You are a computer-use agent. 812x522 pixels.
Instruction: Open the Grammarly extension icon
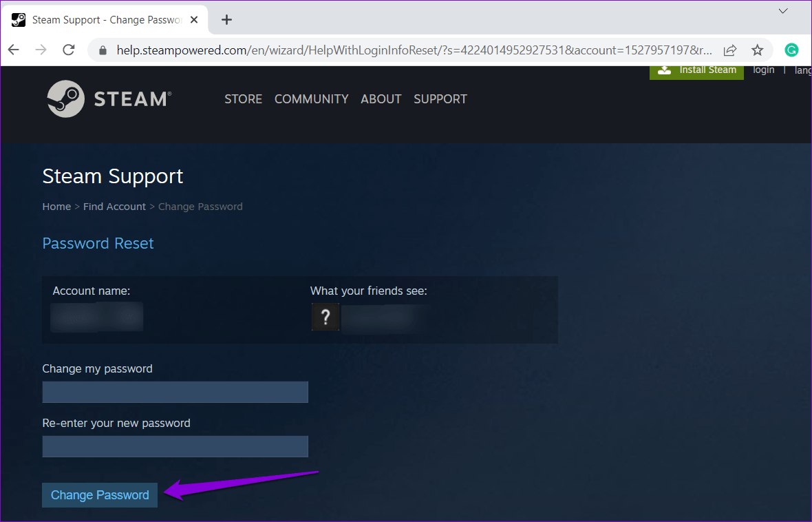pyautogui.click(x=791, y=50)
